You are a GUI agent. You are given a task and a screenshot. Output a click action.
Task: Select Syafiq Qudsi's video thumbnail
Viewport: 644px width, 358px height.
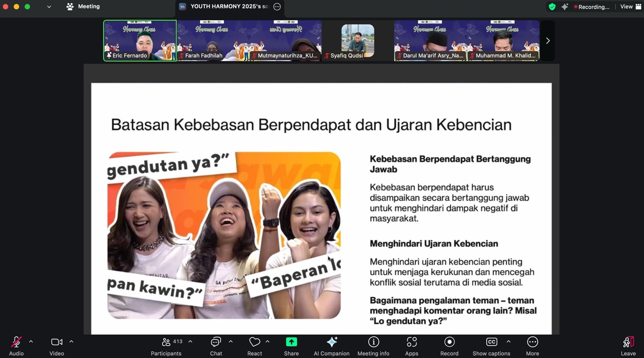tap(358, 41)
